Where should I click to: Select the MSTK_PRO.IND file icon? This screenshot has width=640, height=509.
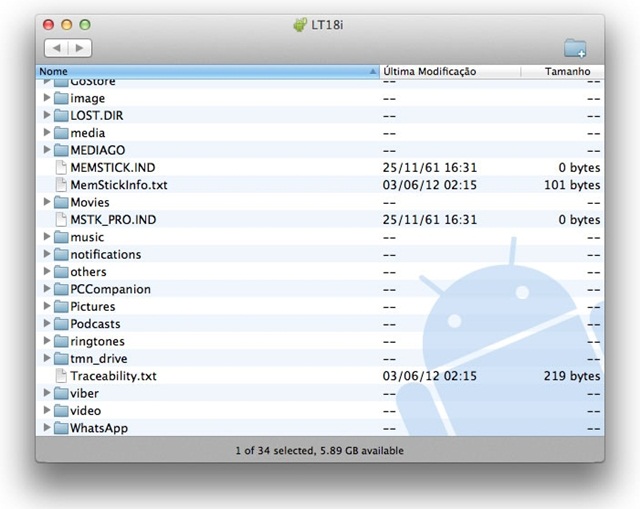click(x=61, y=220)
